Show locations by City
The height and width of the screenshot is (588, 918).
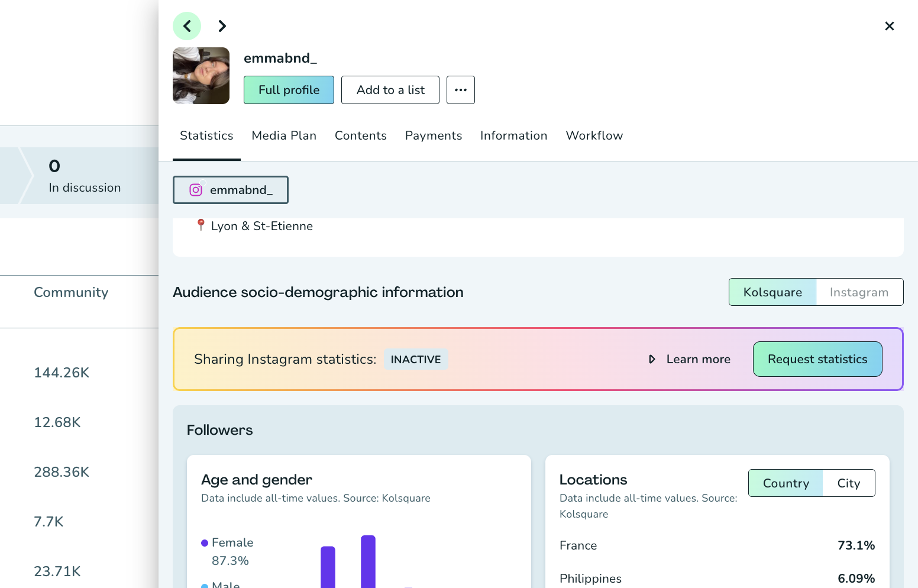point(848,483)
